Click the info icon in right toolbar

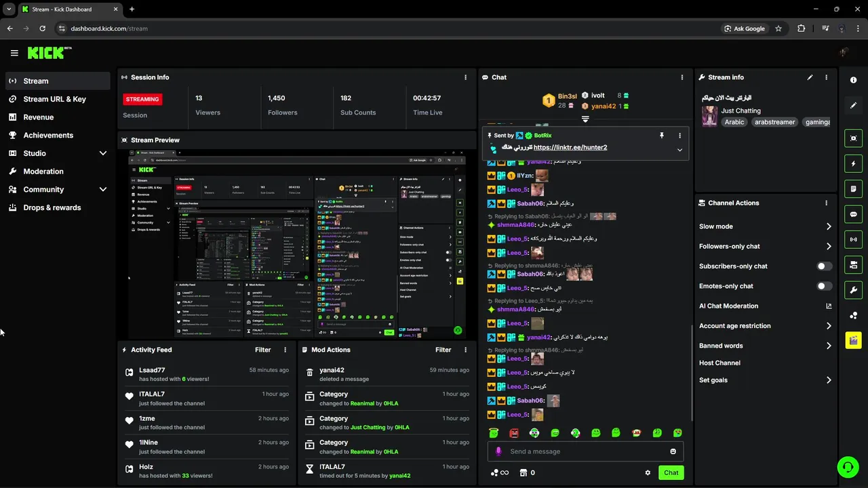coord(853,80)
